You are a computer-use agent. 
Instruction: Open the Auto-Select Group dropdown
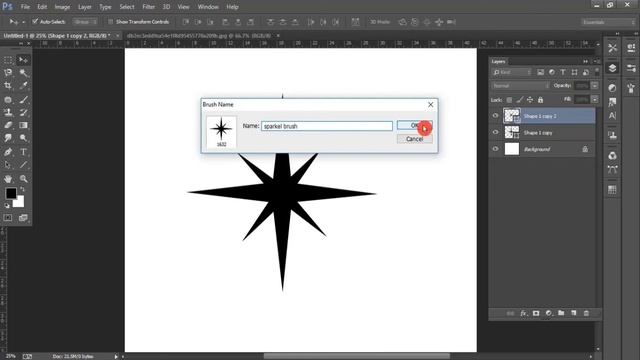(x=85, y=22)
